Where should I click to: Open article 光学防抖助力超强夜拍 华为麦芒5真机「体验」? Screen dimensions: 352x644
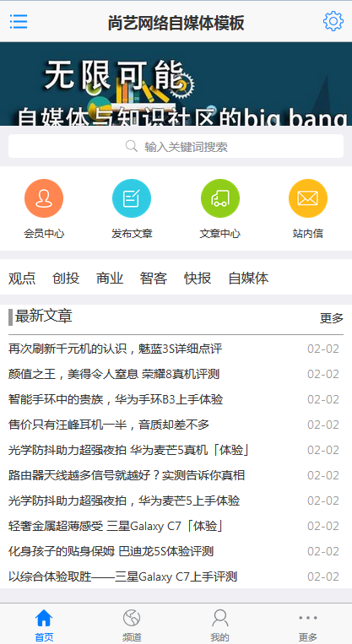[x=129, y=451]
